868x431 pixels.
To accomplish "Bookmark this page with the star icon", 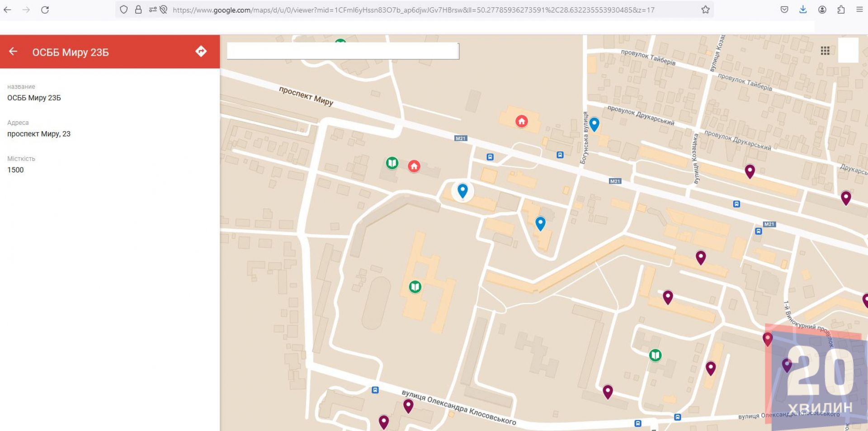I will 705,10.
